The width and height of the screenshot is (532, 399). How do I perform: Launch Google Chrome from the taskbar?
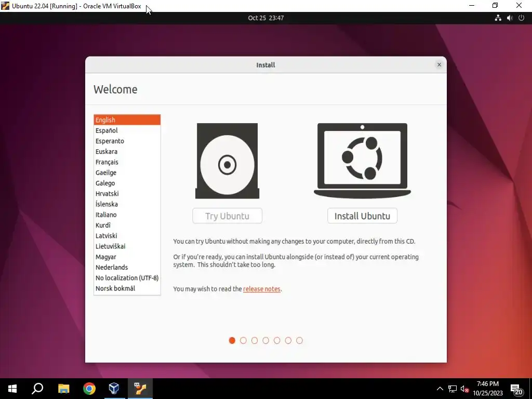click(89, 389)
